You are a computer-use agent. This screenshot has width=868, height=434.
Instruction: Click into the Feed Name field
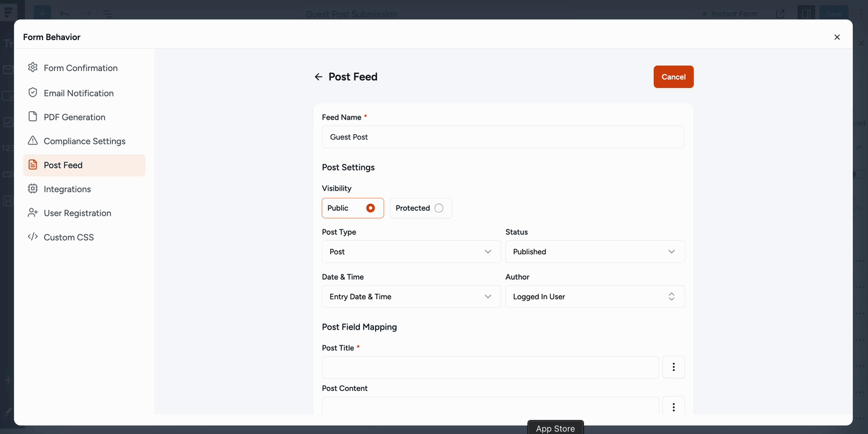pyautogui.click(x=503, y=137)
